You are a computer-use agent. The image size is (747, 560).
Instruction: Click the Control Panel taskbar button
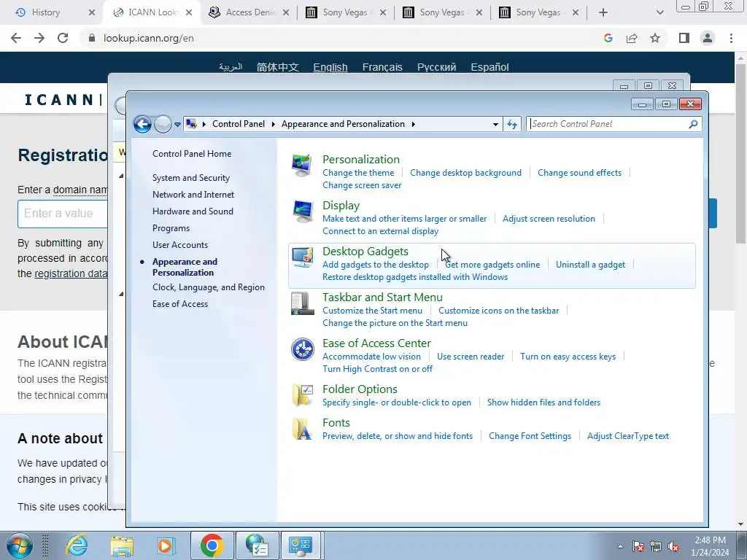301,545
